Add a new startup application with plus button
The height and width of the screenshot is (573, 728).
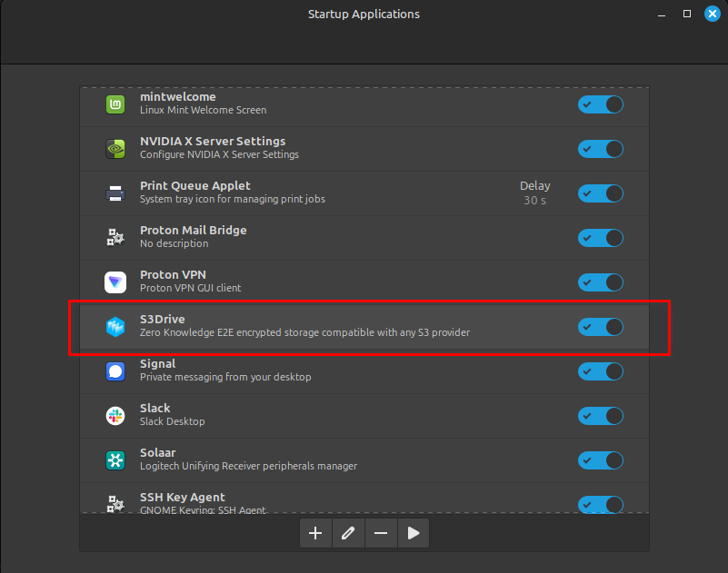click(315, 533)
